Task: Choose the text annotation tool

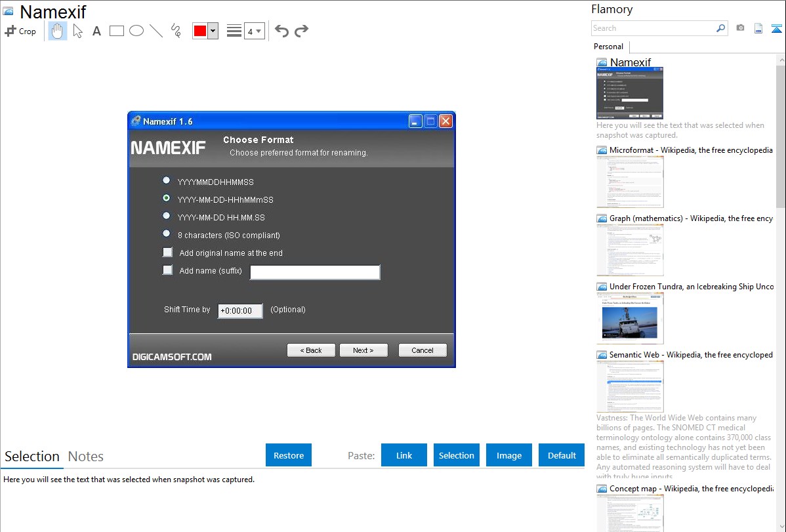Action: (96, 31)
